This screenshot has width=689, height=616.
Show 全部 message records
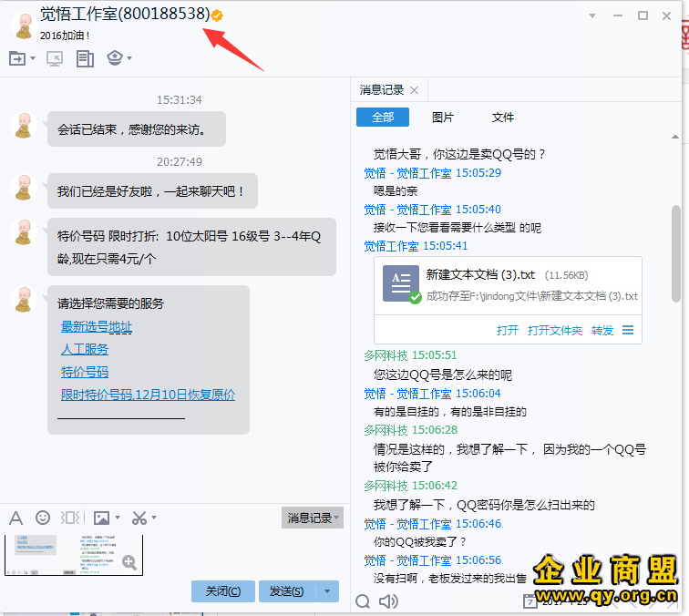383,118
